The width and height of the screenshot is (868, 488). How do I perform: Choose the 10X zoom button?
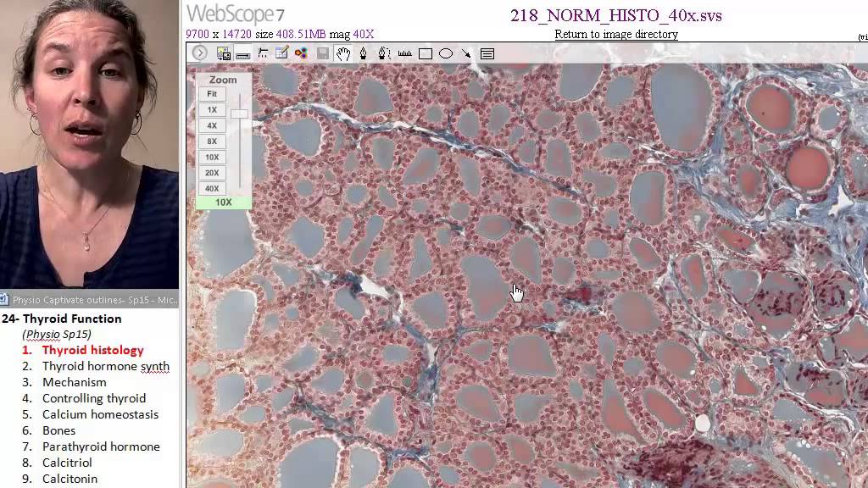212,157
